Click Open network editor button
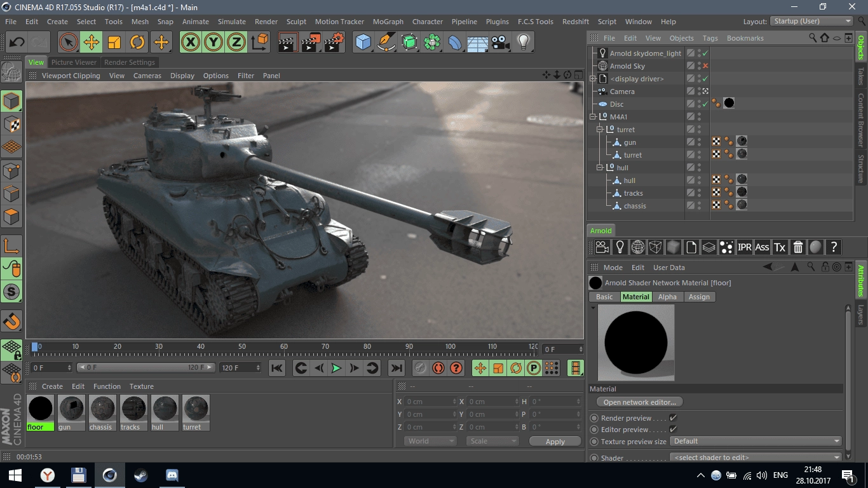This screenshot has width=868, height=488. [640, 402]
